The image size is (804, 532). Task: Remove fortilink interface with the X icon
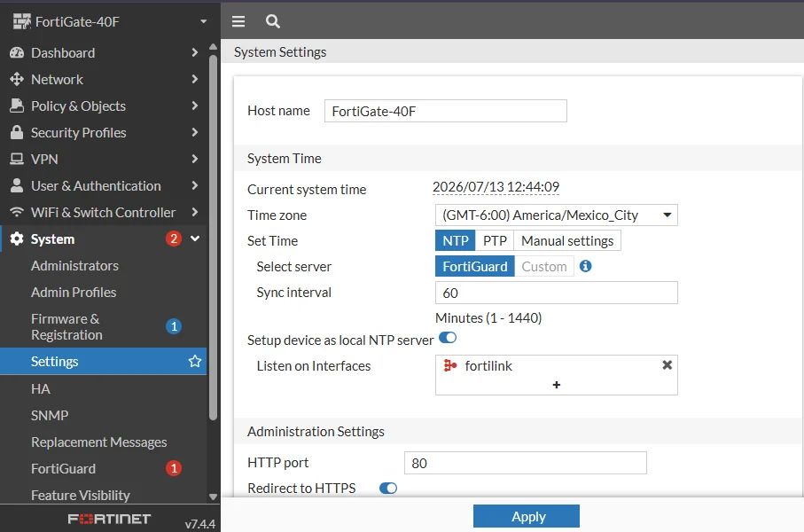click(x=667, y=364)
